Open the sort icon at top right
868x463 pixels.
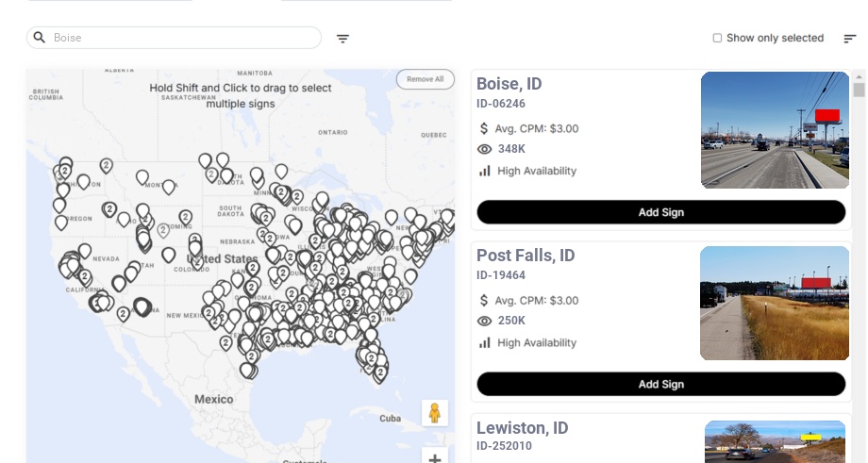point(850,39)
